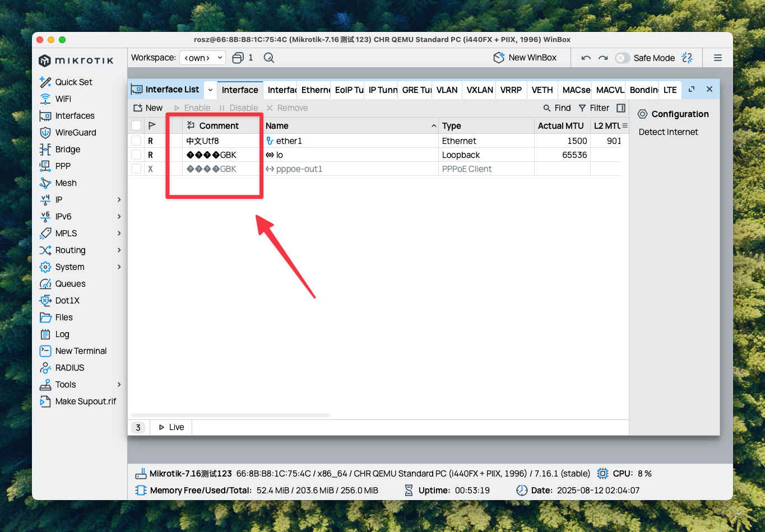Switch to the VRRP tab

[511, 90]
